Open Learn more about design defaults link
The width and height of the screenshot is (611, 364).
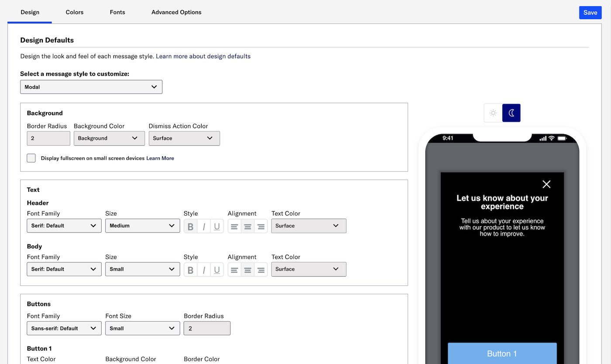coord(203,56)
